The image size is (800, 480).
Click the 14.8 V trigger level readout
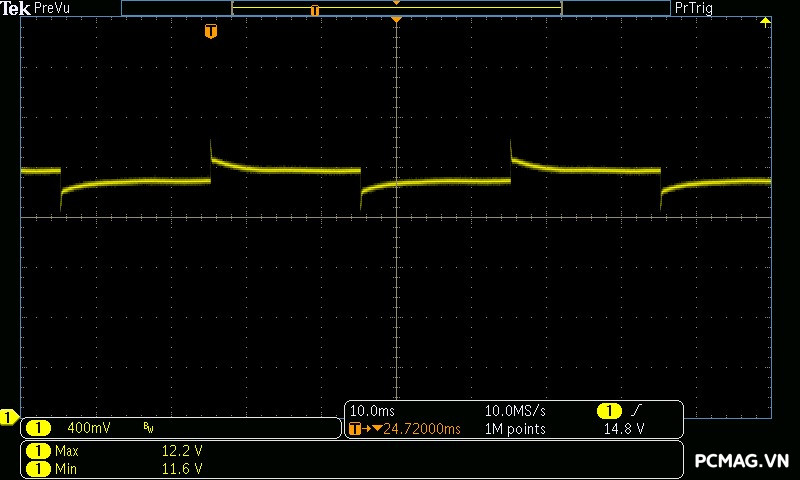[623, 429]
